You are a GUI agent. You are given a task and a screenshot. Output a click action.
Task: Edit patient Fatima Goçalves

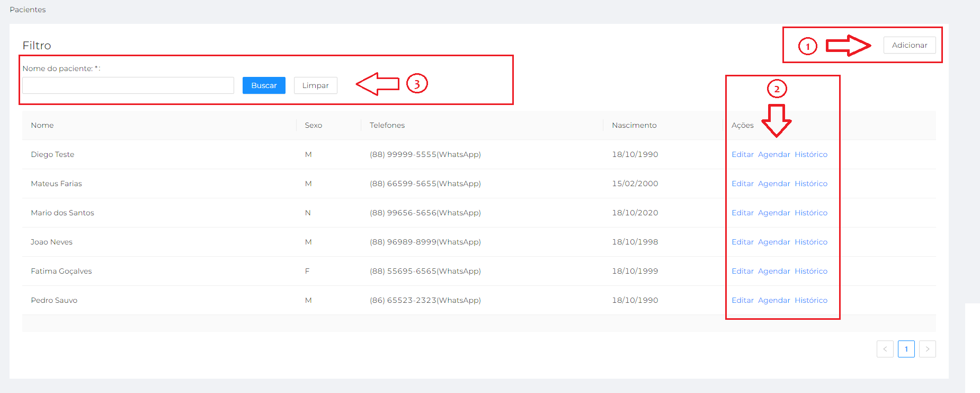[742, 271]
